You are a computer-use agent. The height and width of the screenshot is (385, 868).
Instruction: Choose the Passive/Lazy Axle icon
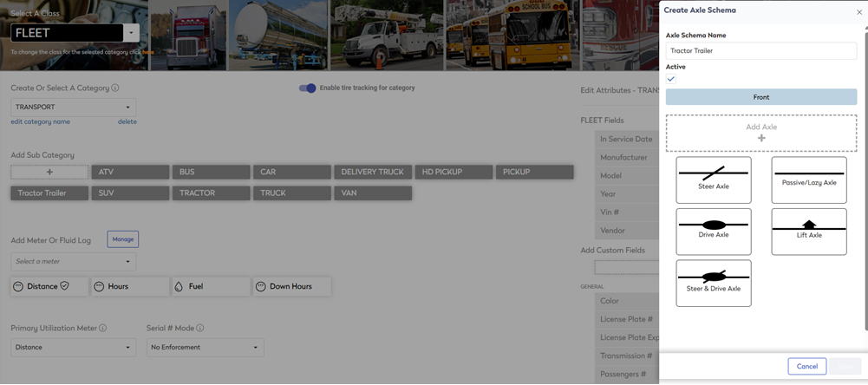[x=808, y=179]
